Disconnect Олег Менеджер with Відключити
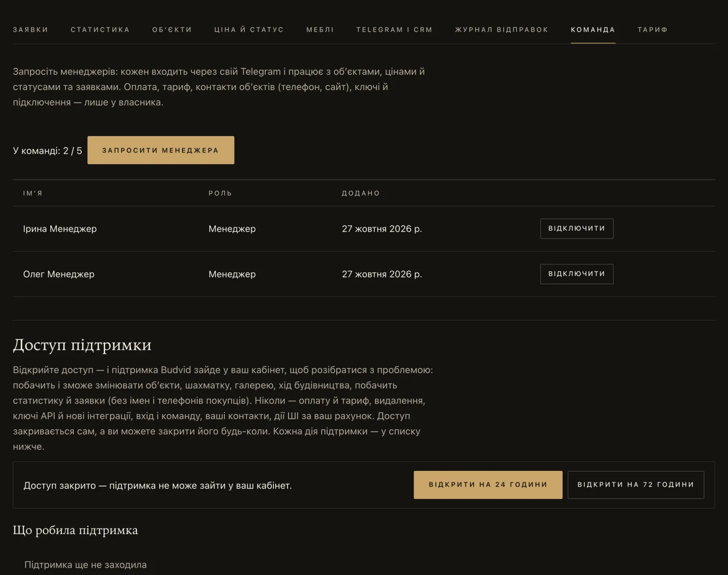 click(576, 274)
